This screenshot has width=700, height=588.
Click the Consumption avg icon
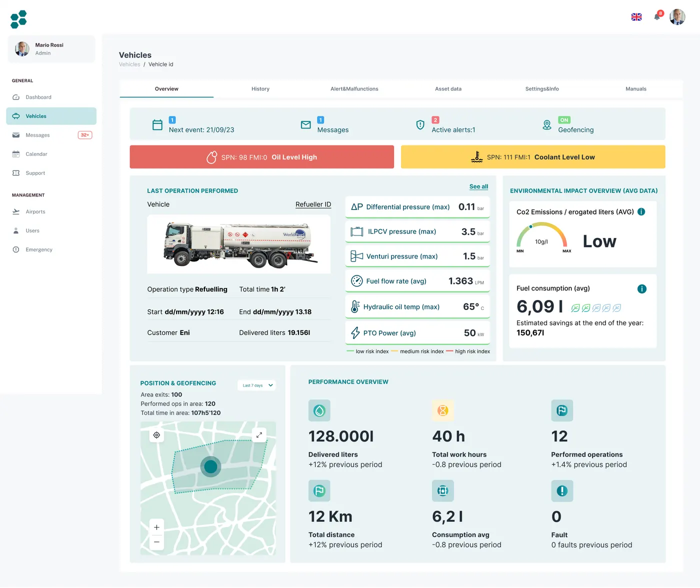(x=443, y=491)
